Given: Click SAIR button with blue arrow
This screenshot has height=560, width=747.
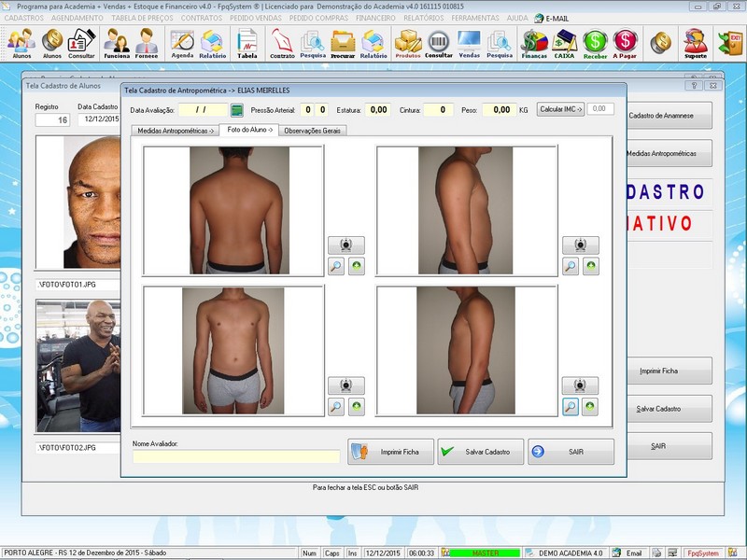Looking at the screenshot, I should click(x=571, y=452).
